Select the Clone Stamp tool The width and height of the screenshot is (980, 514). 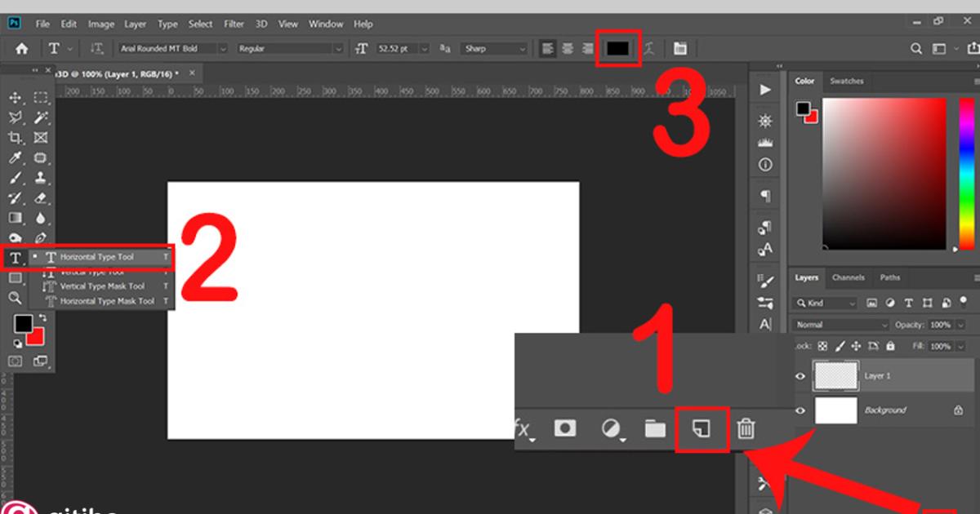pos(41,178)
